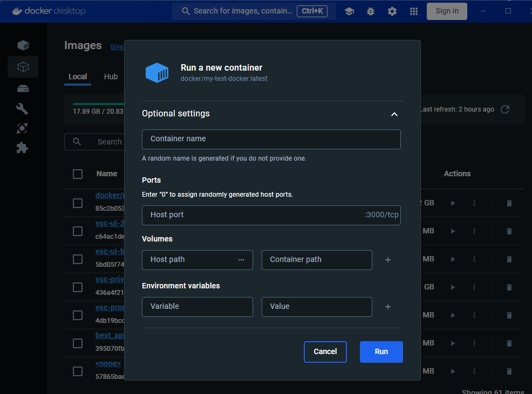Open the Troubleshoot bug icon
The width and height of the screenshot is (532, 394).
pos(371,11)
